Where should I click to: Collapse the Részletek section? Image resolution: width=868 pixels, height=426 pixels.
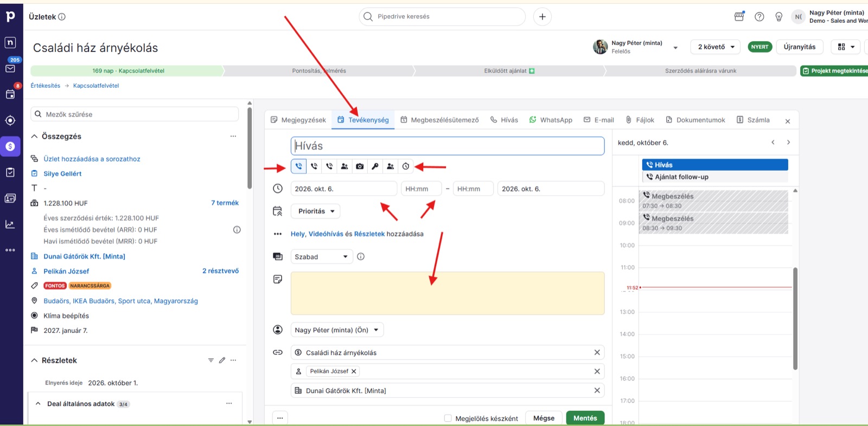pos(35,360)
